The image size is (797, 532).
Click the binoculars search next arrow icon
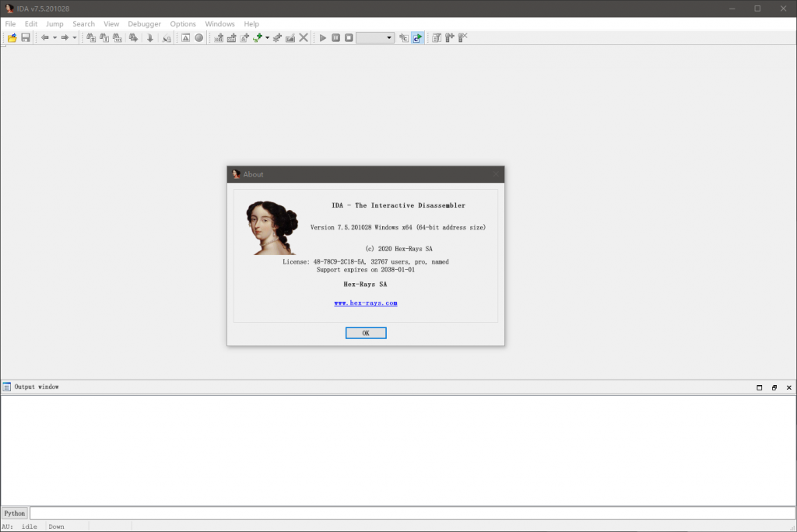point(133,37)
